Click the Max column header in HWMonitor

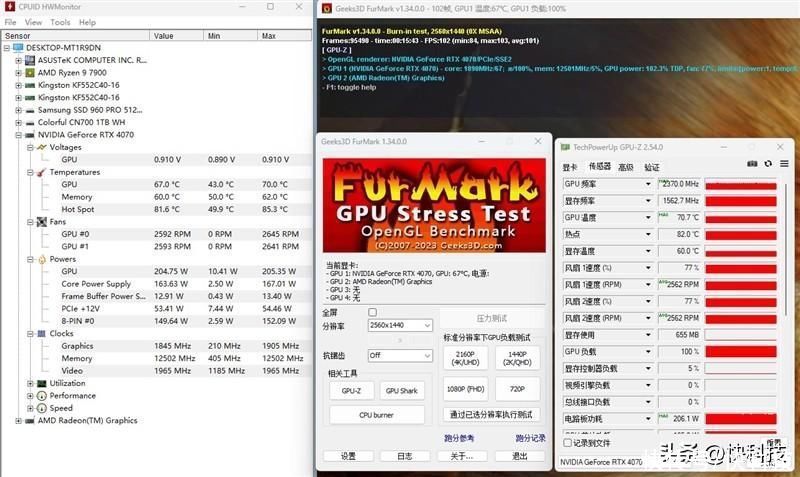click(x=284, y=36)
